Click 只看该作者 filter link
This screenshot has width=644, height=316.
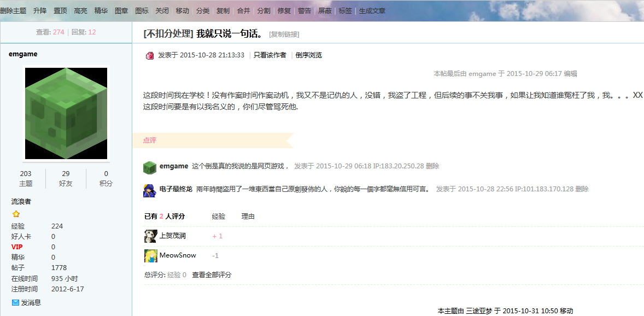tap(270, 55)
